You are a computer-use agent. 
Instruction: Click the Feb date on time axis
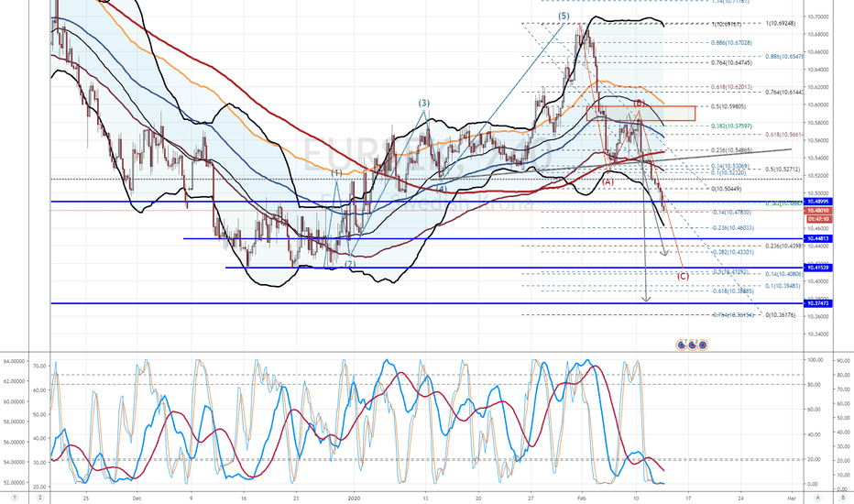[x=582, y=498]
